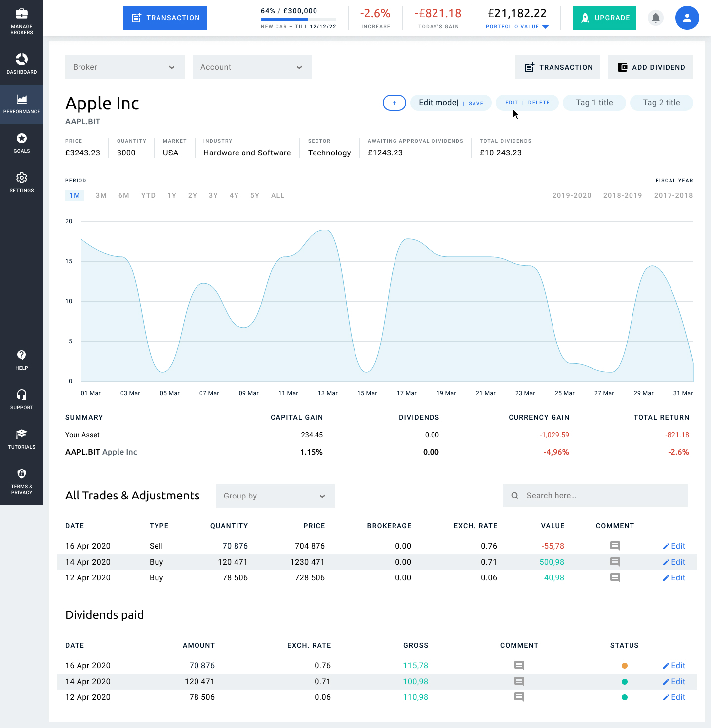Open Support headset icon
The width and height of the screenshot is (711, 728).
click(22, 395)
